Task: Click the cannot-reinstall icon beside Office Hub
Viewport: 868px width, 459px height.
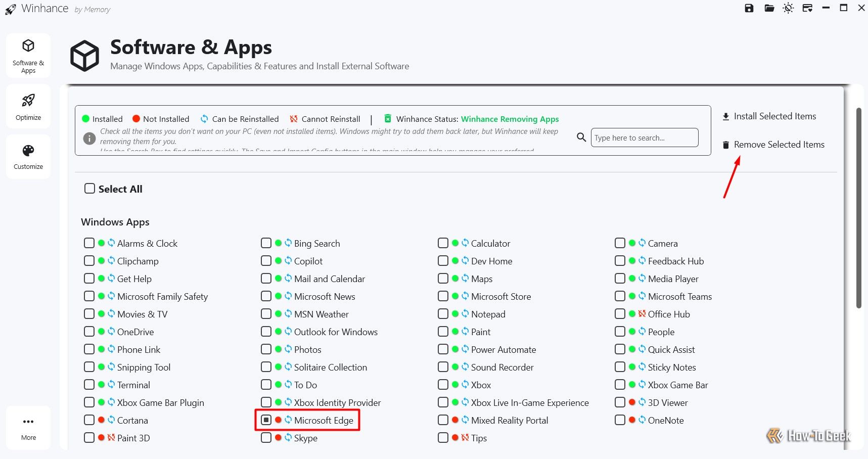Action: click(642, 313)
